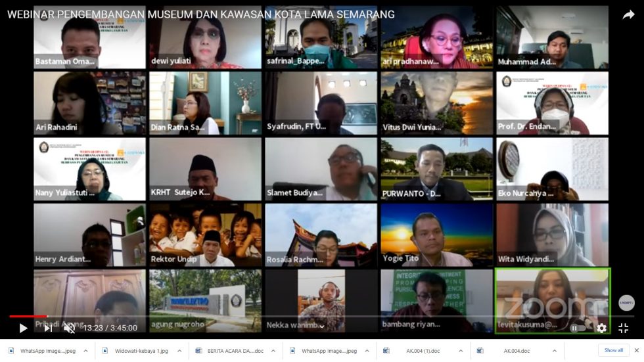Image resolution: width=644 pixels, height=362 pixels.
Task: Click the share arrow icon
Action: [628, 14]
